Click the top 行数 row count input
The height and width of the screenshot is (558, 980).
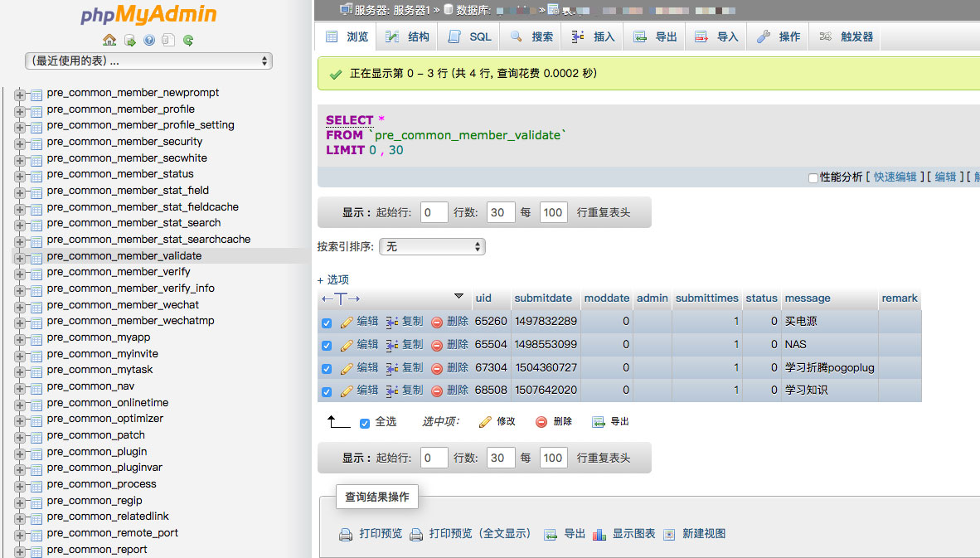tap(501, 212)
